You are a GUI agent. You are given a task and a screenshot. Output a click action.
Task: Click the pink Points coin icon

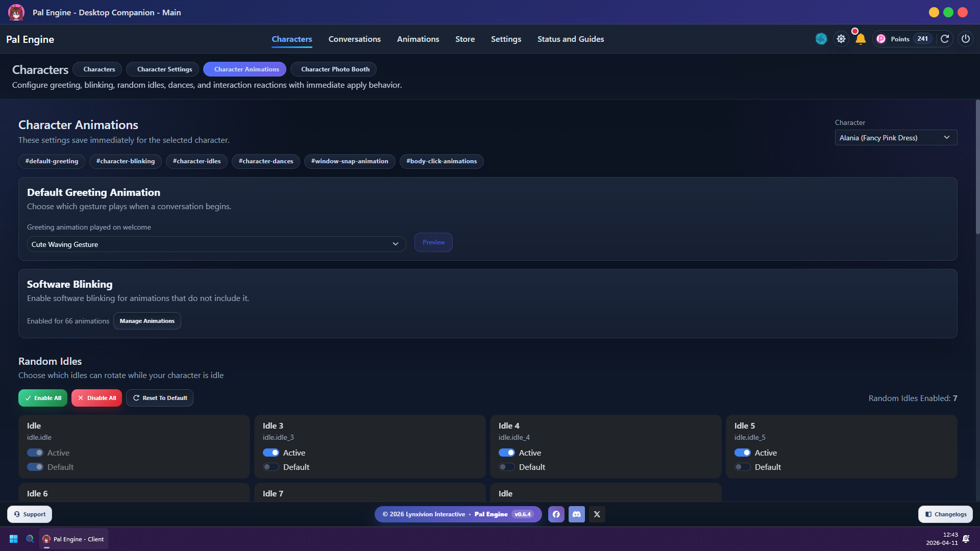click(881, 39)
